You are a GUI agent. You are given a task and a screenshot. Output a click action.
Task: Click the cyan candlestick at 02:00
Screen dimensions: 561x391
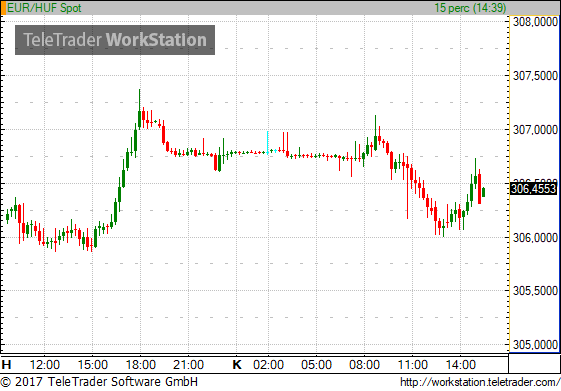268,143
